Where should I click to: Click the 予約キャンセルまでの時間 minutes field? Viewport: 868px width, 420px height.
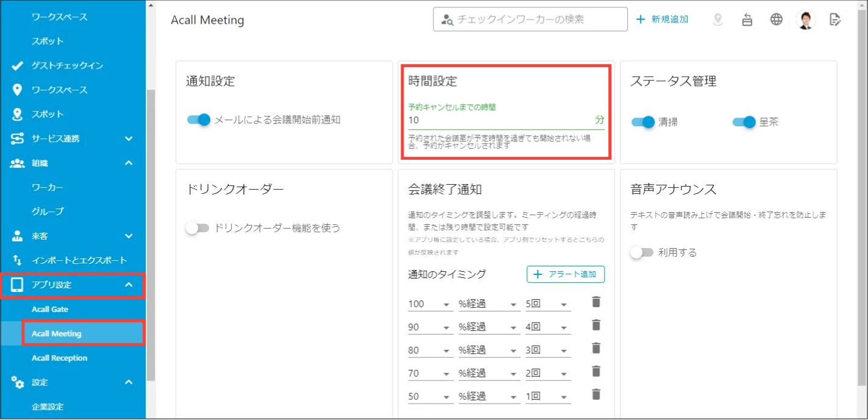point(506,120)
